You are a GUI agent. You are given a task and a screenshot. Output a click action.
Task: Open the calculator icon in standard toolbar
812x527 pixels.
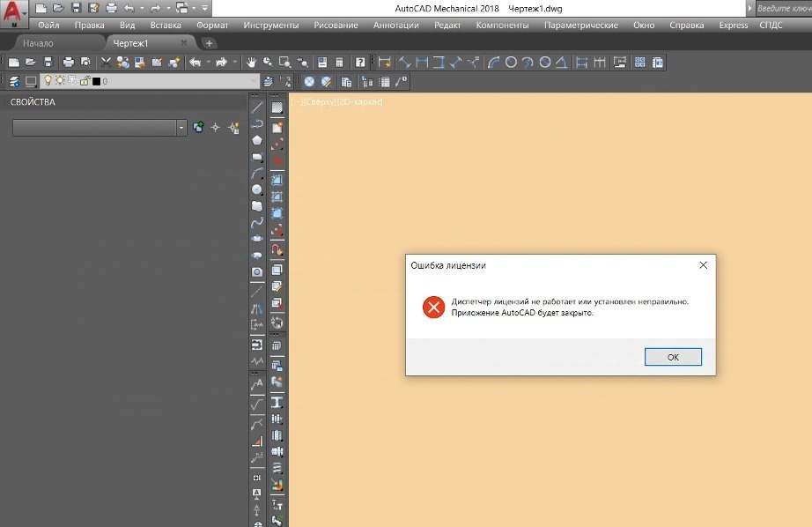click(x=339, y=63)
